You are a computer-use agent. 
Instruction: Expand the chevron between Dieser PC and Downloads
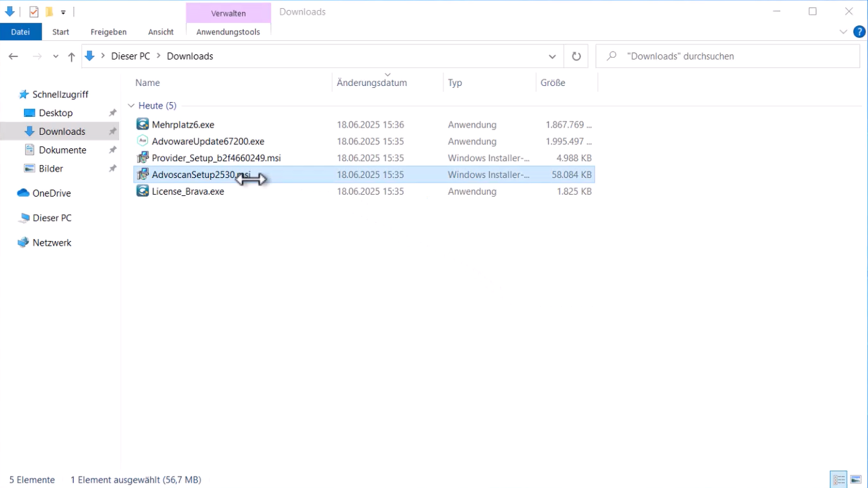(159, 56)
